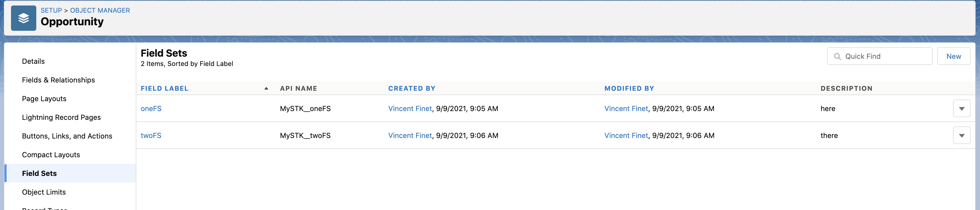
Task: Select Details in the sidebar
Action: pyautogui.click(x=34, y=61)
